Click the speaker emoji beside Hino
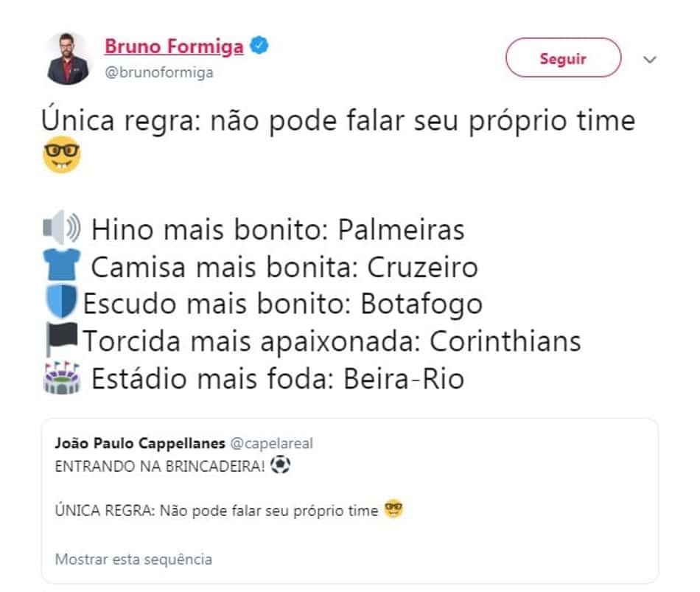Viewport: 700px width, 592px height. click(x=62, y=228)
